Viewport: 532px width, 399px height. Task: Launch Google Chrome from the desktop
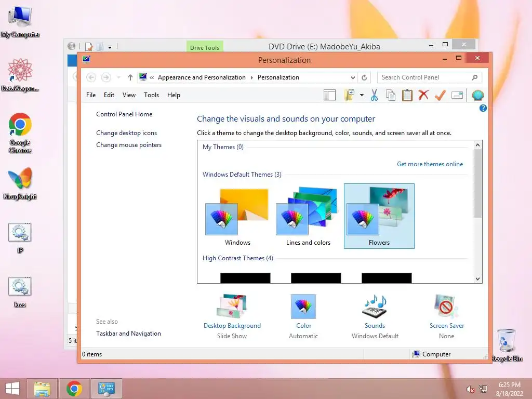pos(20,132)
